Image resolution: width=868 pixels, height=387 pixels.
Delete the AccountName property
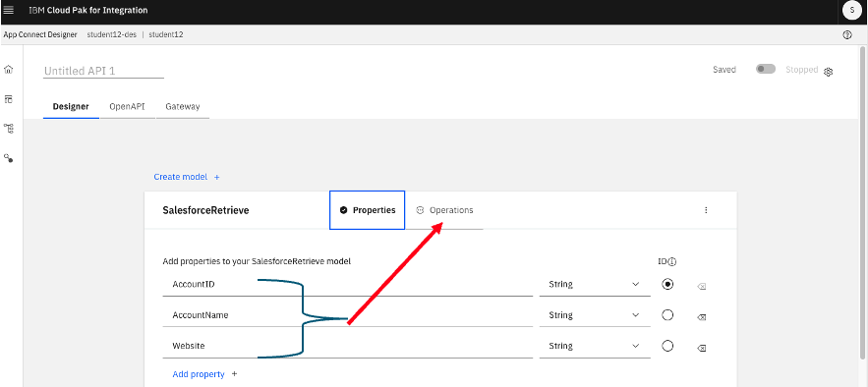point(701,317)
